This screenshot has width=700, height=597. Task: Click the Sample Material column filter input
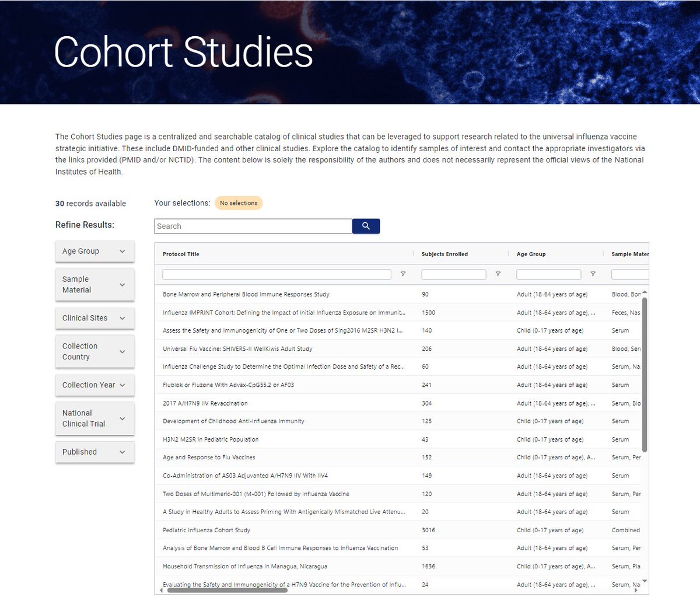tap(629, 274)
